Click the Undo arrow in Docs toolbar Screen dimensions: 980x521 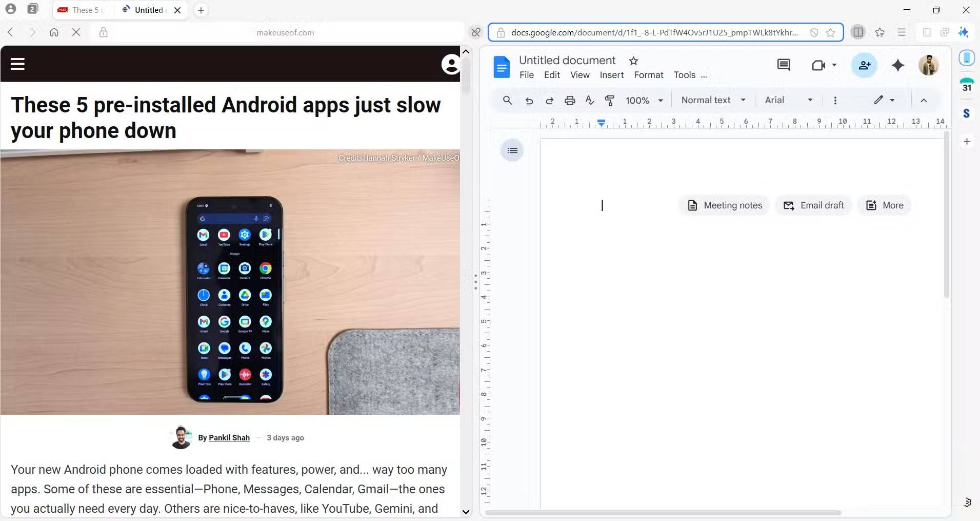(529, 101)
